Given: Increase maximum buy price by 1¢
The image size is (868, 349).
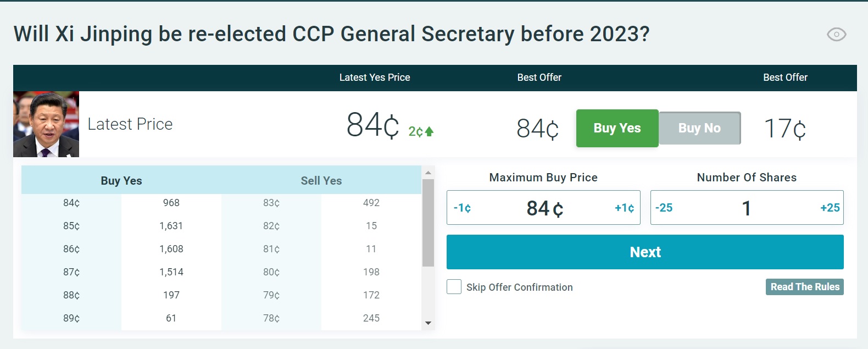Looking at the screenshot, I should pos(624,208).
